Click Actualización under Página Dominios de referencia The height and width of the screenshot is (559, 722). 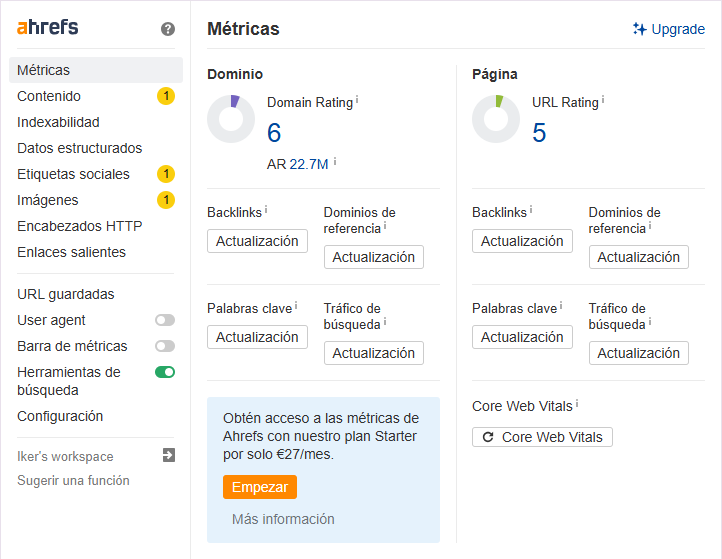pyautogui.click(x=639, y=257)
